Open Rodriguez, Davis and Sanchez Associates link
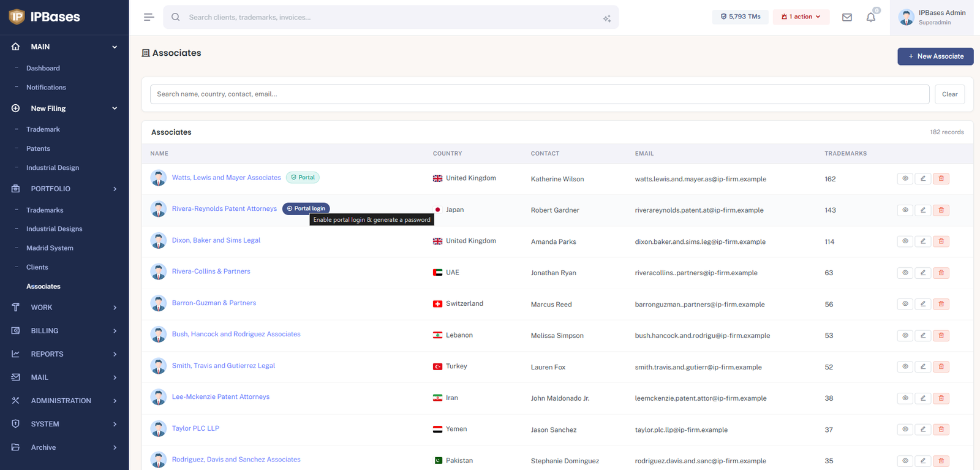The image size is (980, 470). coord(236,460)
